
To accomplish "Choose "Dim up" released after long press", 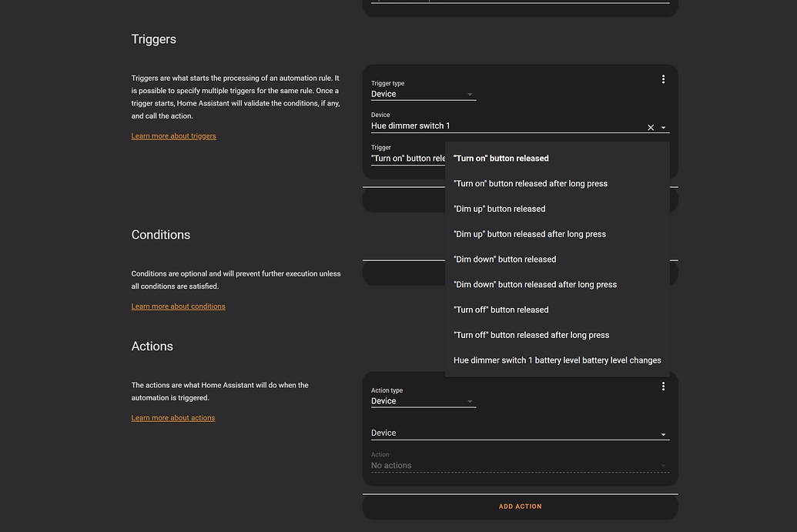I will [x=530, y=234].
